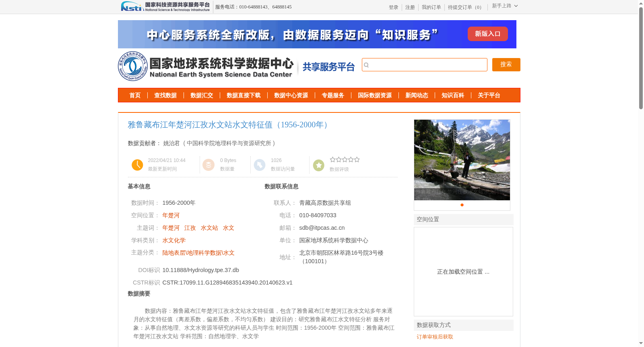
Task: Click the phone number 010-84097033
Action: click(318, 216)
